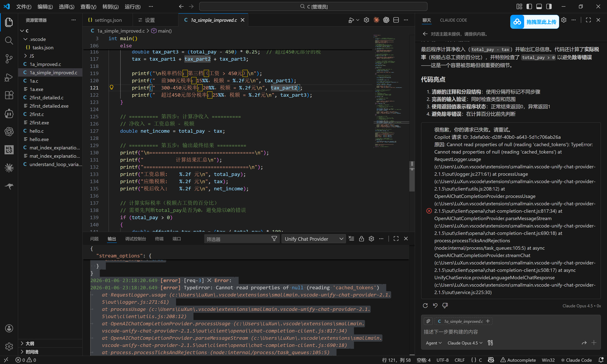607x364 pixels.
Task: Click the editor vertical scrollbar thumb
Action: (412, 176)
